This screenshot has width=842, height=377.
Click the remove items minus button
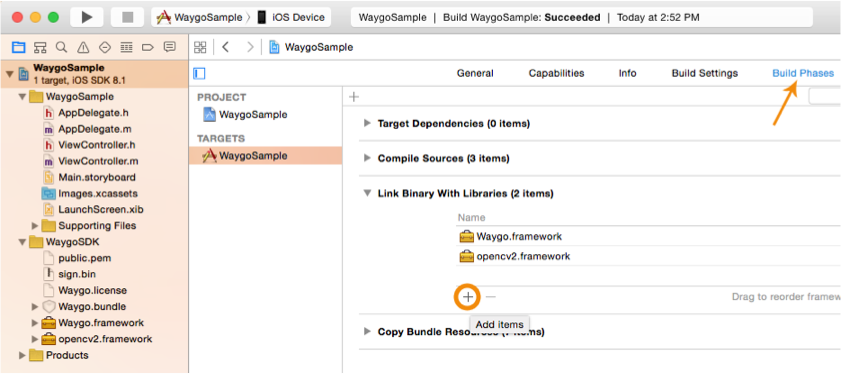pyautogui.click(x=490, y=297)
